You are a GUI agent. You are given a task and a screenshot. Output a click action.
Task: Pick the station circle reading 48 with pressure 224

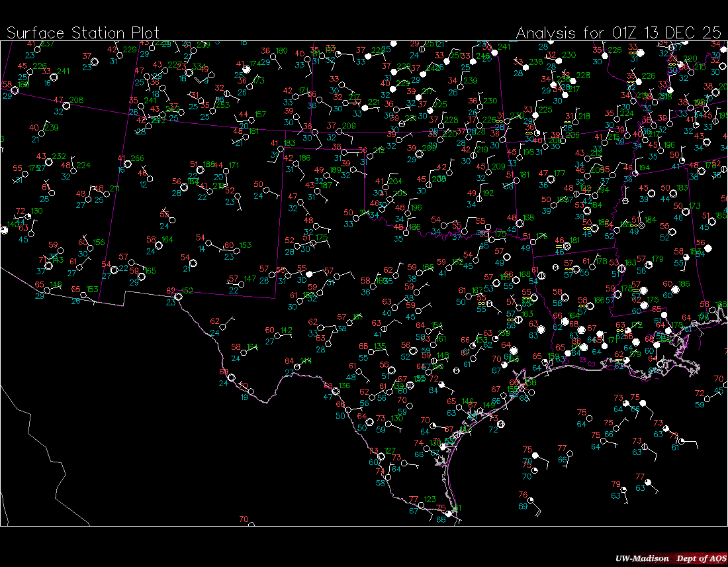click(x=73, y=171)
